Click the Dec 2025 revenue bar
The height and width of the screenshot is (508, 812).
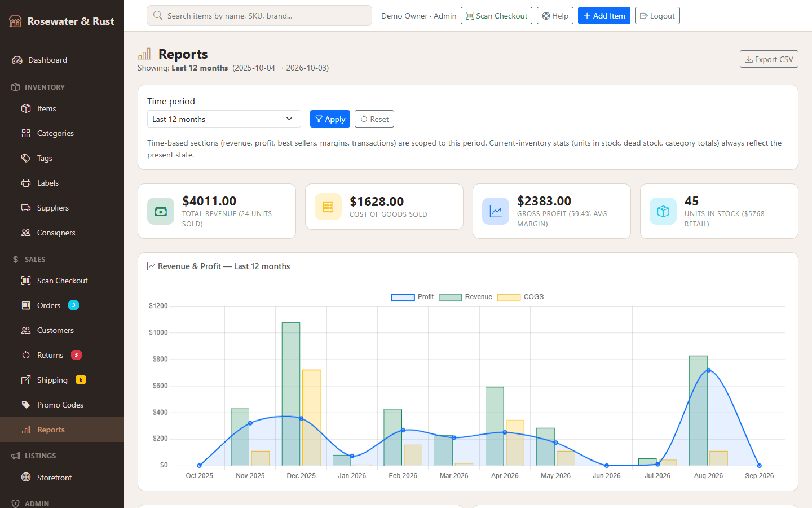(x=291, y=394)
